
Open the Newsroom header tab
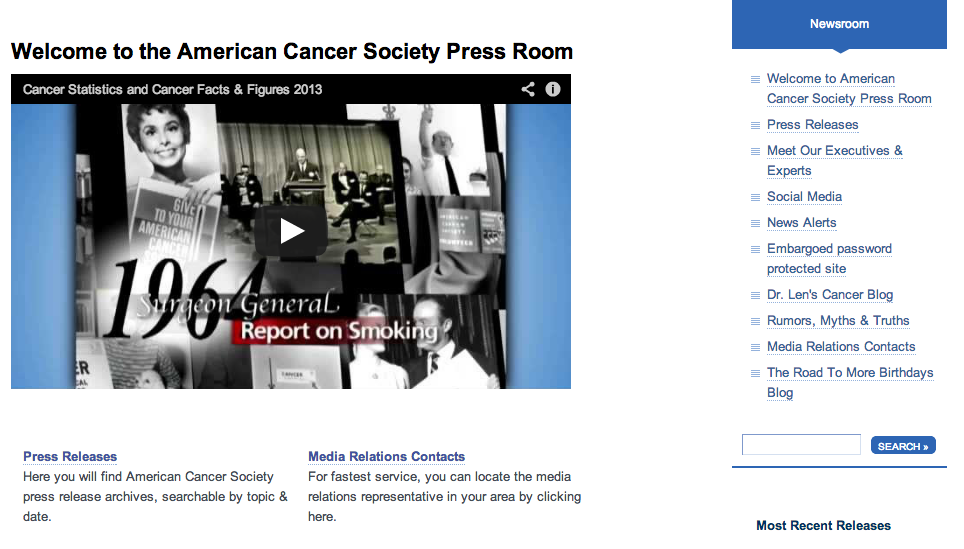pos(839,24)
